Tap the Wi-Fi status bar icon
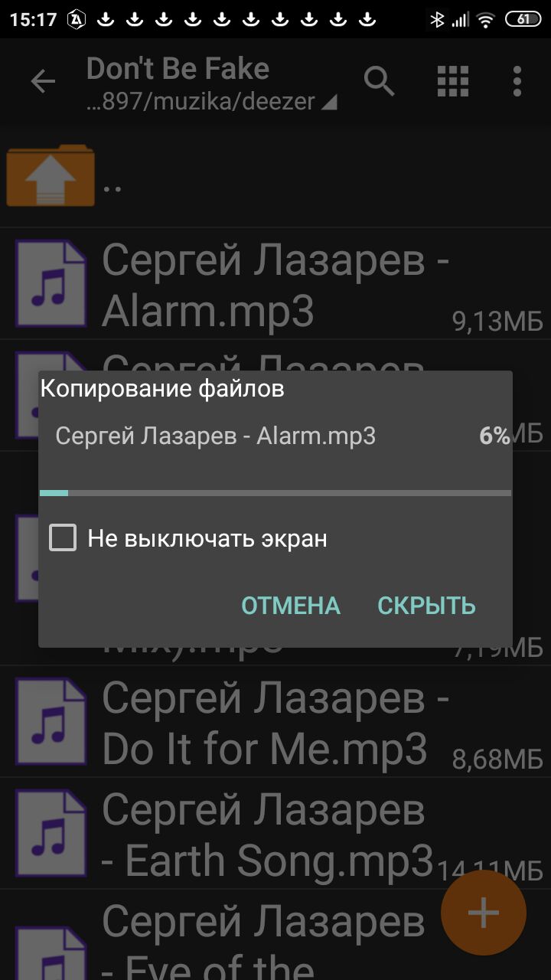 coord(485,20)
